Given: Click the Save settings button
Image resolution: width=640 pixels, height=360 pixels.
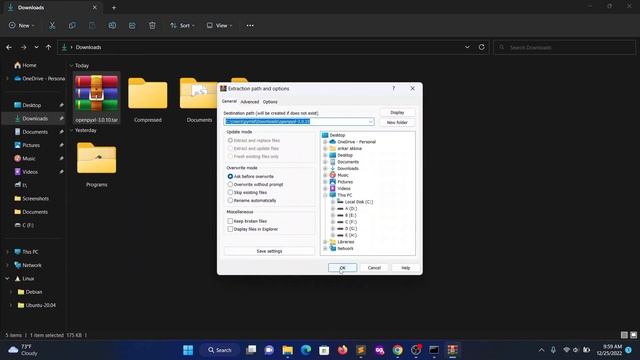Looking at the screenshot, I should click(269, 251).
